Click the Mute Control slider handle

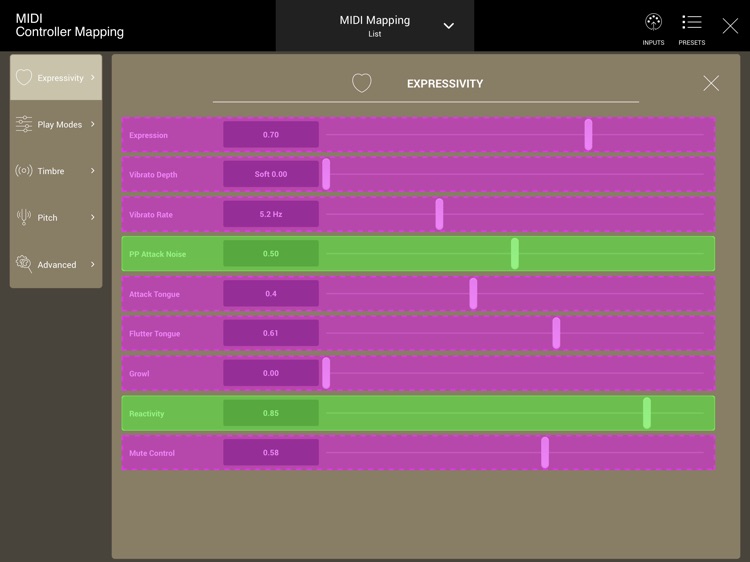coord(545,452)
